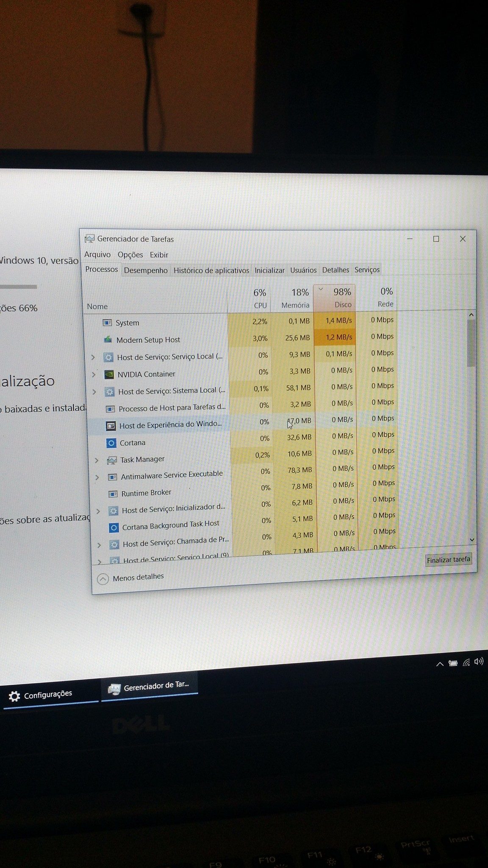Click the NVIDIA Container icon

click(x=109, y=375)
